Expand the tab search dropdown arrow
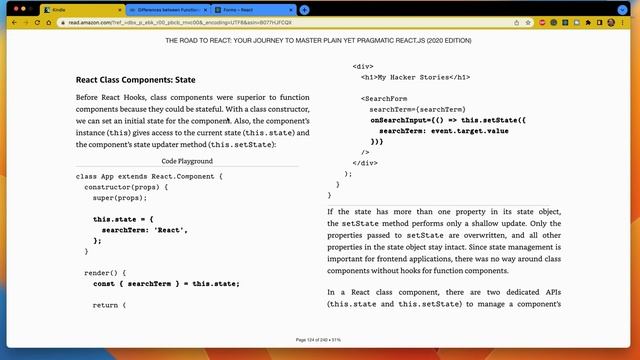Viewport: 640px width, 360px height. click(x=622, y=10)
